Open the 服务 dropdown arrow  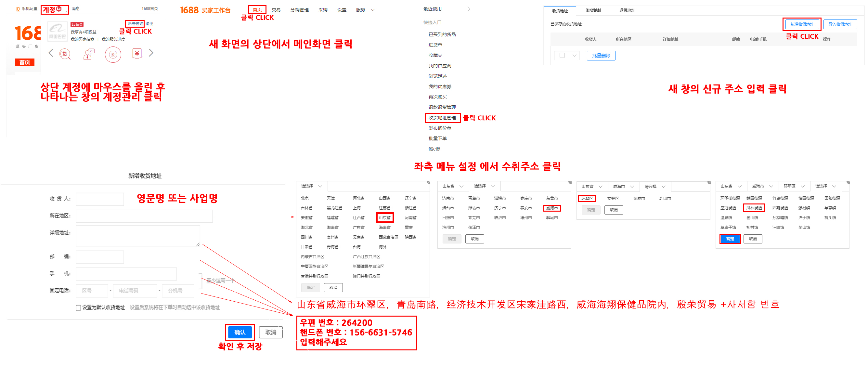coord(373,10)
